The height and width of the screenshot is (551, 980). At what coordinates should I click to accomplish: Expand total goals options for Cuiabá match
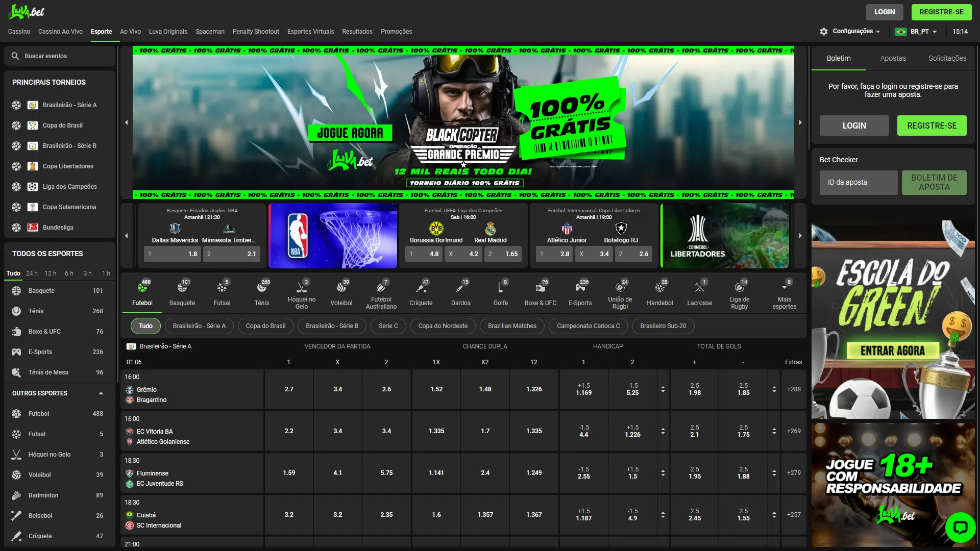click(x=774, y=515)
